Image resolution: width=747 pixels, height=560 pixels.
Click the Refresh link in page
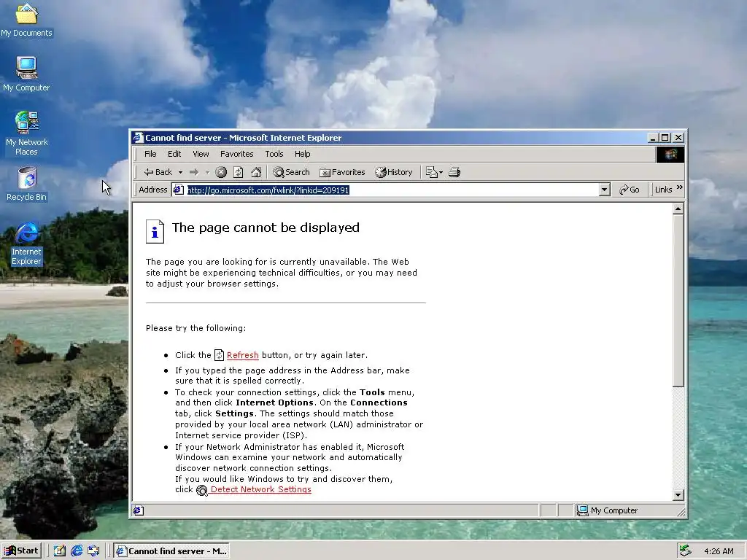point(242,355)
